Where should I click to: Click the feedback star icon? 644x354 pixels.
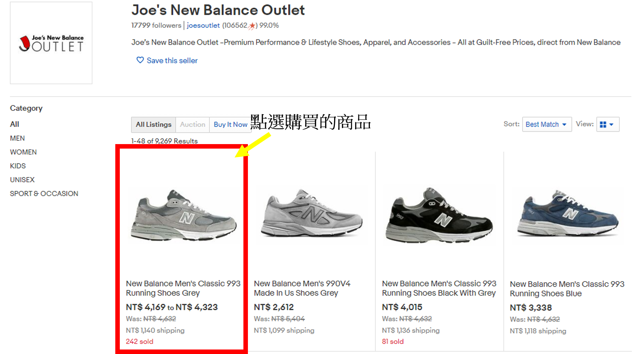point(252,26)
